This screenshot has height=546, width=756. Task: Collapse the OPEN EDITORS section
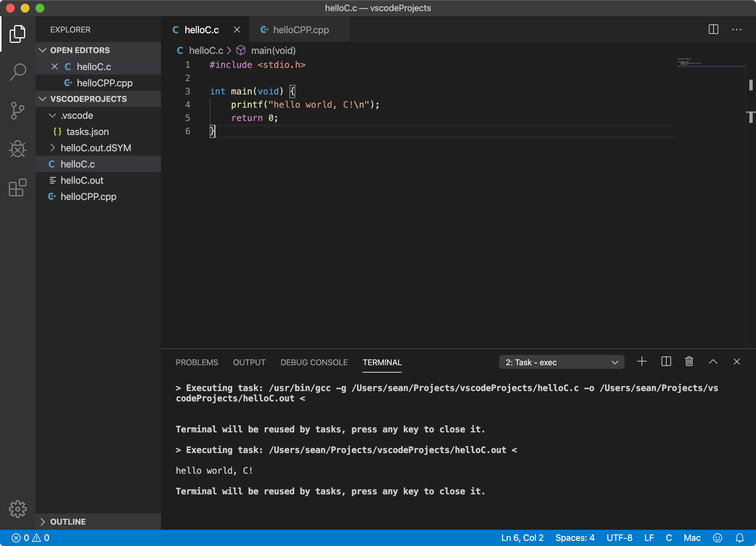(80, 50)
